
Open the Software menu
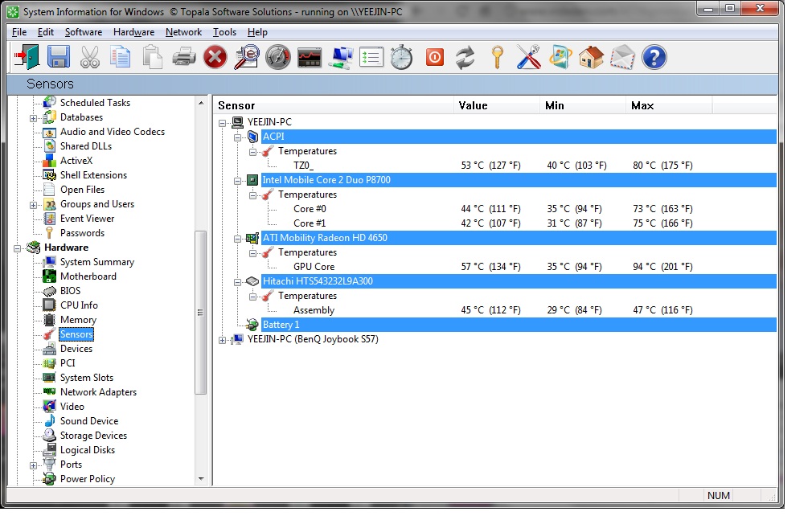click(84, 32)
